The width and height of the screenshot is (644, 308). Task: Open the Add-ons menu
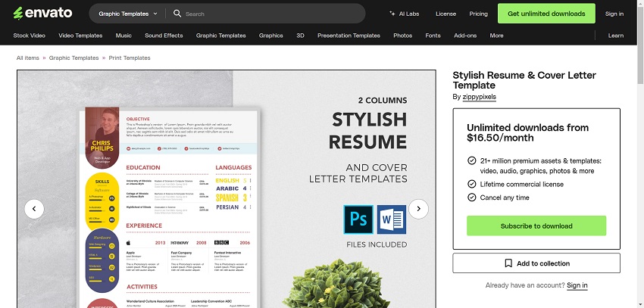tap(465, 36)
